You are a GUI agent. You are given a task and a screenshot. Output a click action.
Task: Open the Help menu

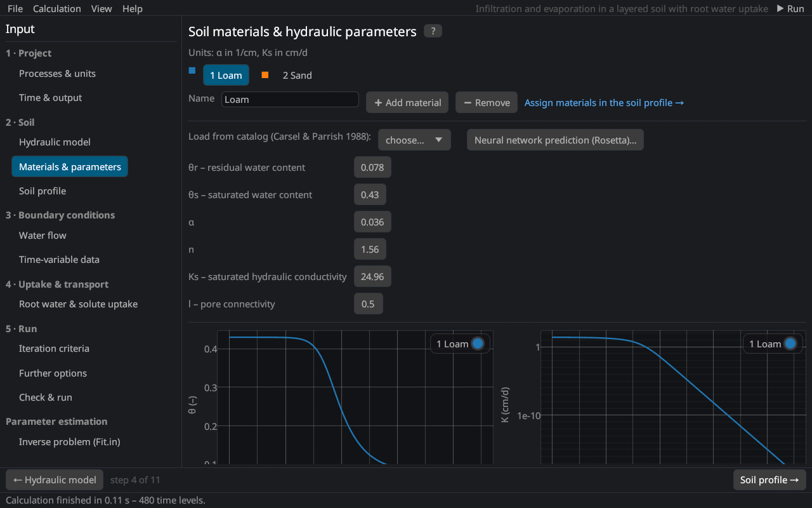coord(132,8)
